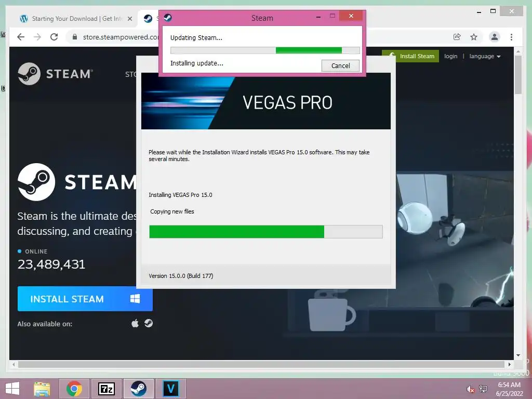This screenshot has height=399, width=532.
Task: Click the Also available on label
Action: [45, 324]
